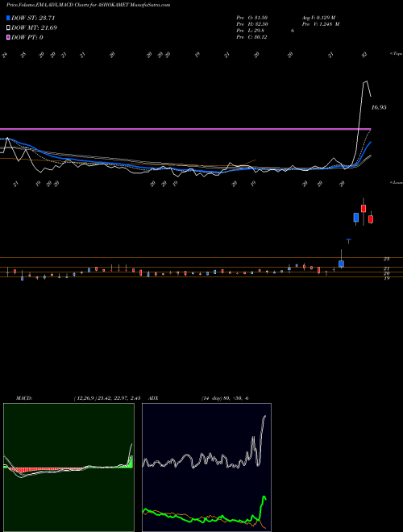Click the price level label 20
This screenshot has height=532, width=403.
(x=386, y=273)
